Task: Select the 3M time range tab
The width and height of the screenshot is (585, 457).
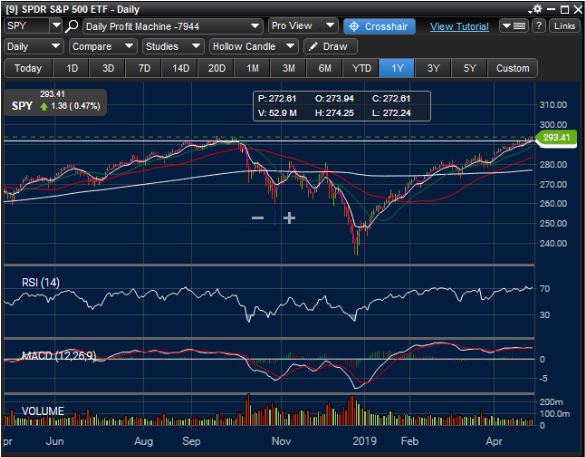Action: tap(289, 68)
